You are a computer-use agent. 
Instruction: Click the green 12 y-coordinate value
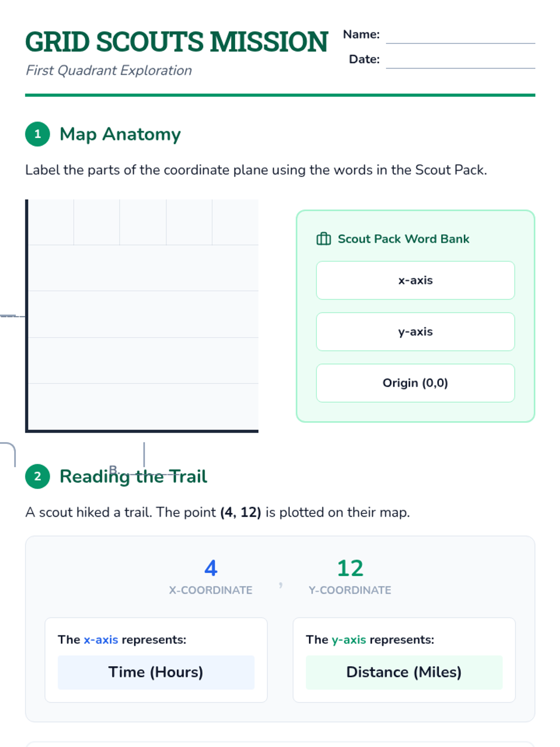[x=350, y=568]
